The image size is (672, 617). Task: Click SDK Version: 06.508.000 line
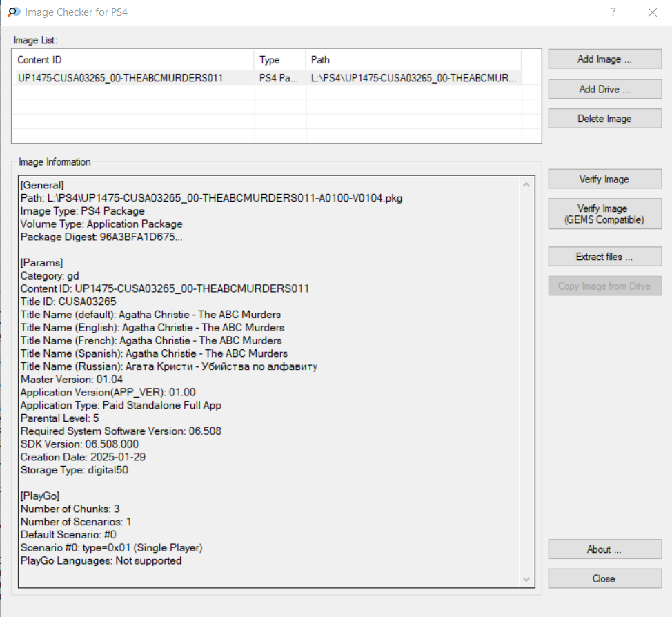pyautogui.click(x=80, y=444)
